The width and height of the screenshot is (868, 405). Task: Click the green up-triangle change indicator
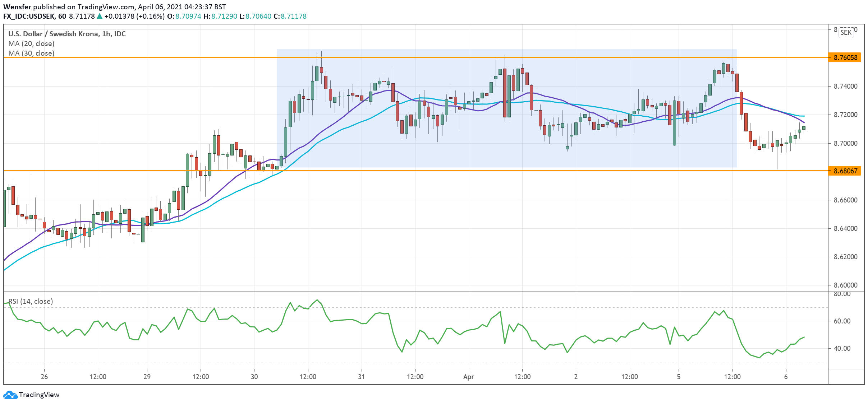click(99, 16)
